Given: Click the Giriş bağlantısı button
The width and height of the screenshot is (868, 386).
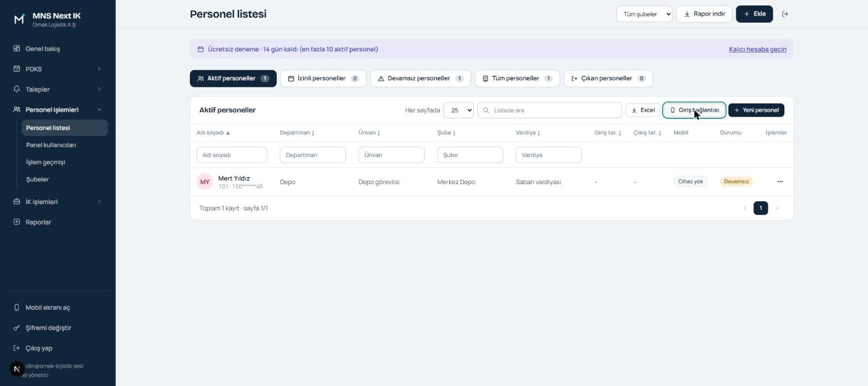Looking at the screenshot, I should 694,110.
